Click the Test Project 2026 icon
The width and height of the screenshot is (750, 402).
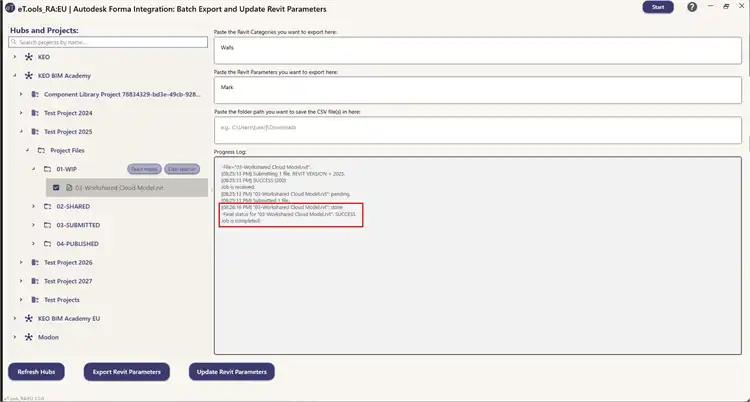[x=35, y=262]
